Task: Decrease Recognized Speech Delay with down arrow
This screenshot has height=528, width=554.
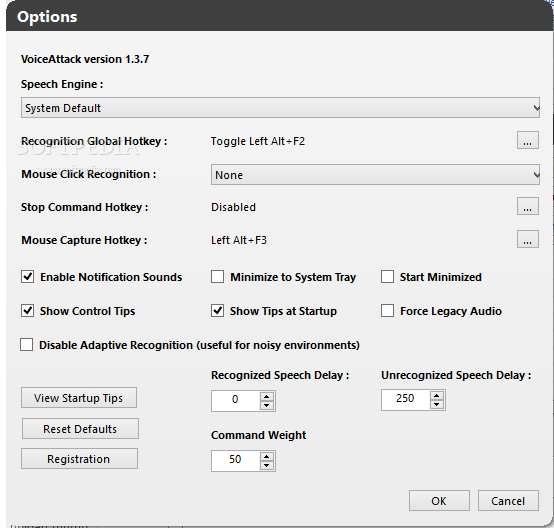Action: (267, 405)
